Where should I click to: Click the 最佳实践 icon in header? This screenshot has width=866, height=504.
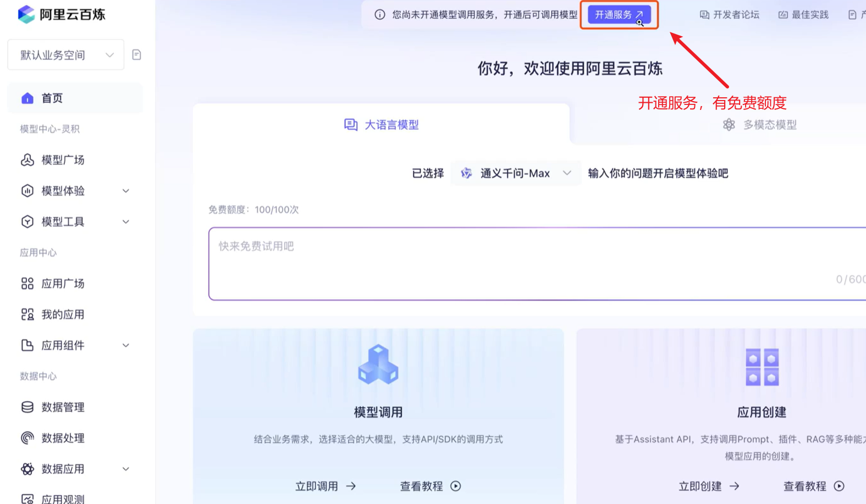point(783,15)
